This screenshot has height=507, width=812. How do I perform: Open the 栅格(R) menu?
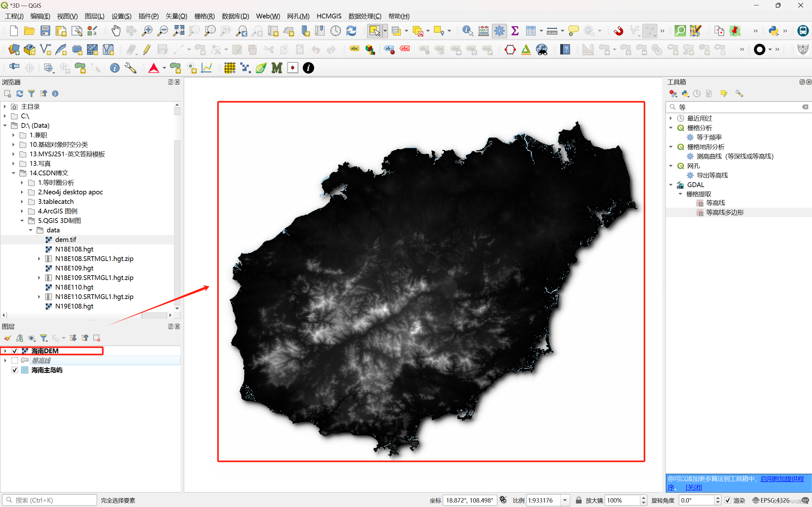click(x=204, y=16)
